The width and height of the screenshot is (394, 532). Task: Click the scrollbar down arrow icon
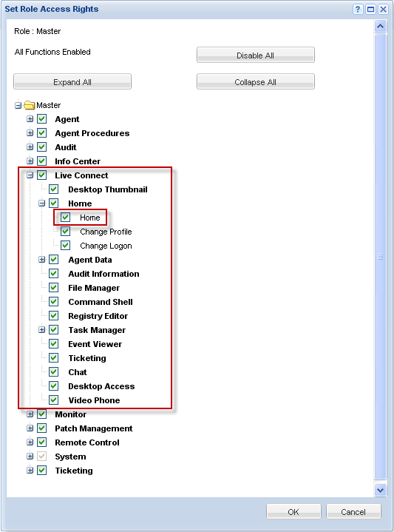point(380,490)
